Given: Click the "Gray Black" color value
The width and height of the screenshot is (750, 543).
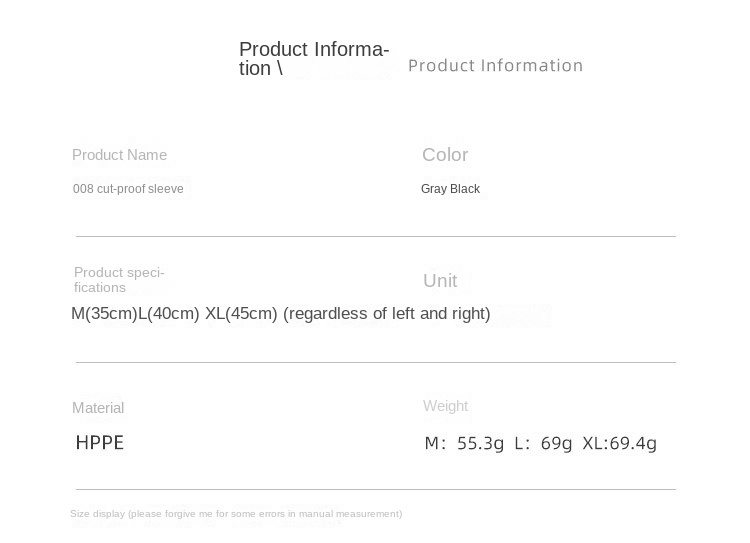Looking at the screenshot, I should coord(450,189).
